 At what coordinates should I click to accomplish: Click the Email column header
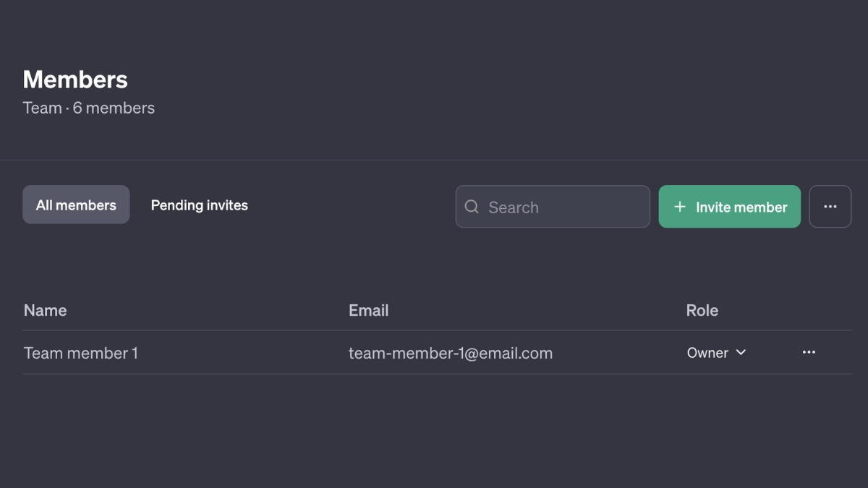point(368,310)
